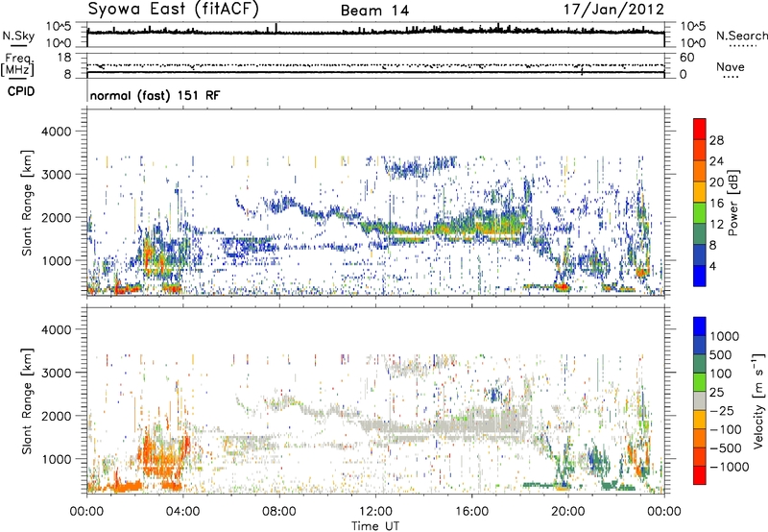Click the '-25' velocity color bar value
The image size is (768, 532).
[x=722, y=411]
